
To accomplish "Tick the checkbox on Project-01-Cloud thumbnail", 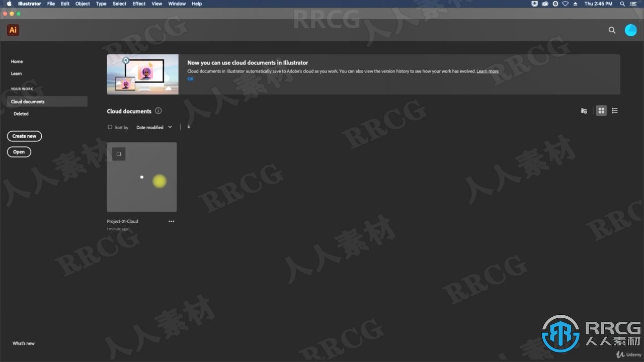I will pyautogui.click(x=119, y=154).
